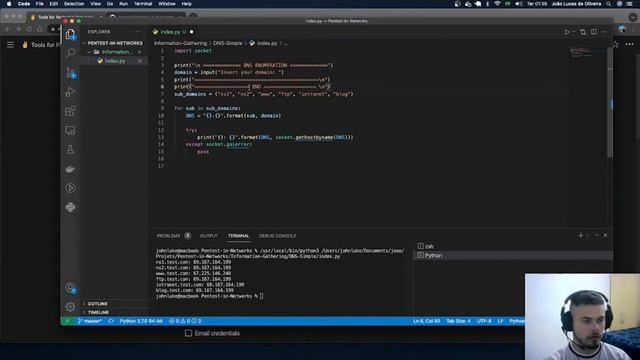The width and height of the screenshot is (640, 360).
Task: Open the Run and Debug view
Action: [x=70, y=92]
